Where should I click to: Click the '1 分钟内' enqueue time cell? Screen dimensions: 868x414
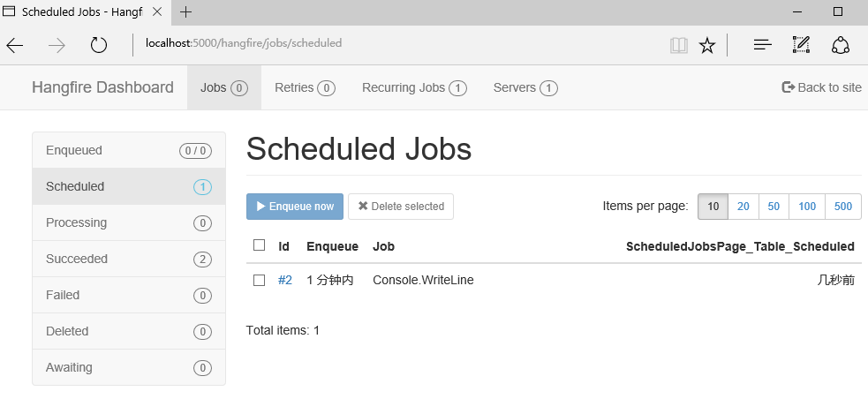click(330, 280)
